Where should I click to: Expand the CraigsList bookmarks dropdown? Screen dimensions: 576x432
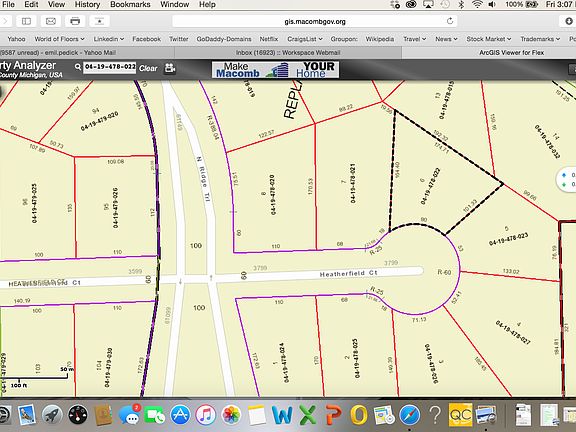(305, 39)
